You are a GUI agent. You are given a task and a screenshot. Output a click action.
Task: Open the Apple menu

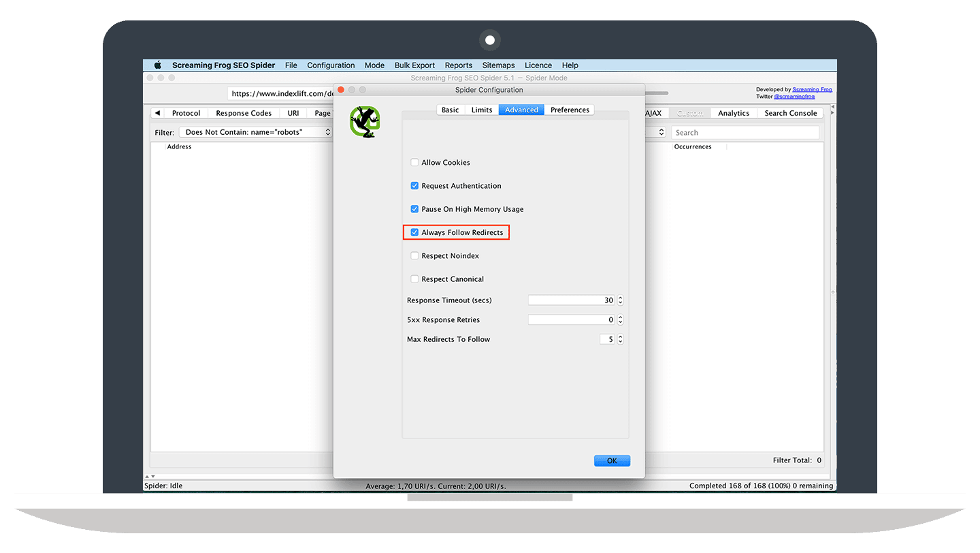[157, 65]
